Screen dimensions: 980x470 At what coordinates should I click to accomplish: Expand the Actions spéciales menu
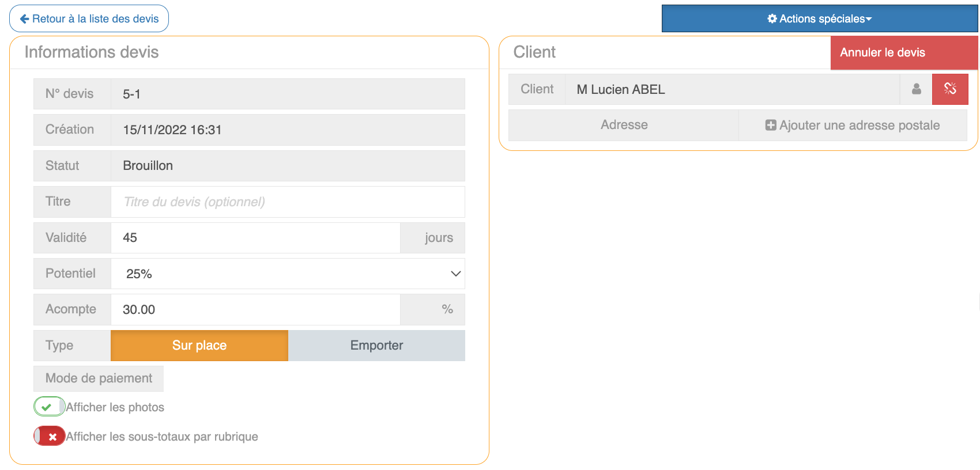819,18
